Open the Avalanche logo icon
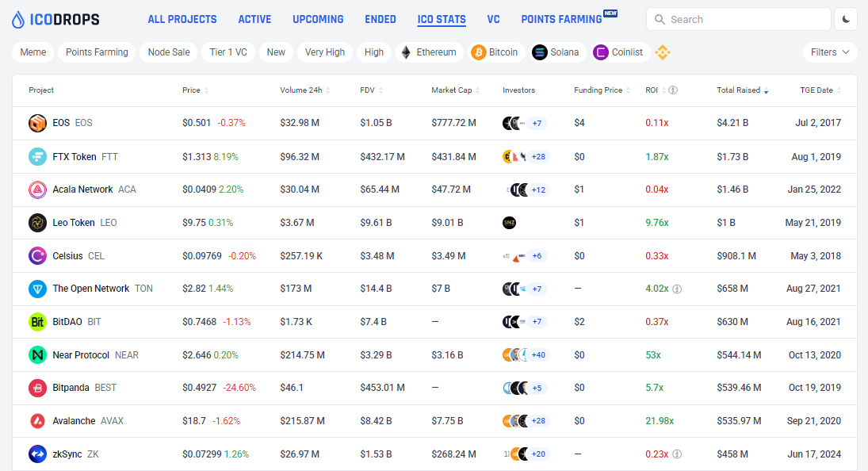The height and width of the screenshot is (471, 868). pos(37,420)
